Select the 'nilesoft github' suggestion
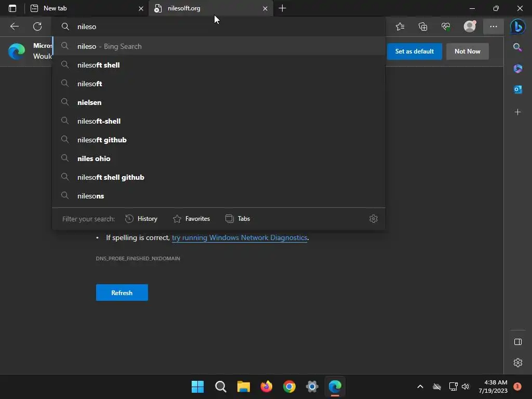532x399 pixels. (x=219, y=140)
